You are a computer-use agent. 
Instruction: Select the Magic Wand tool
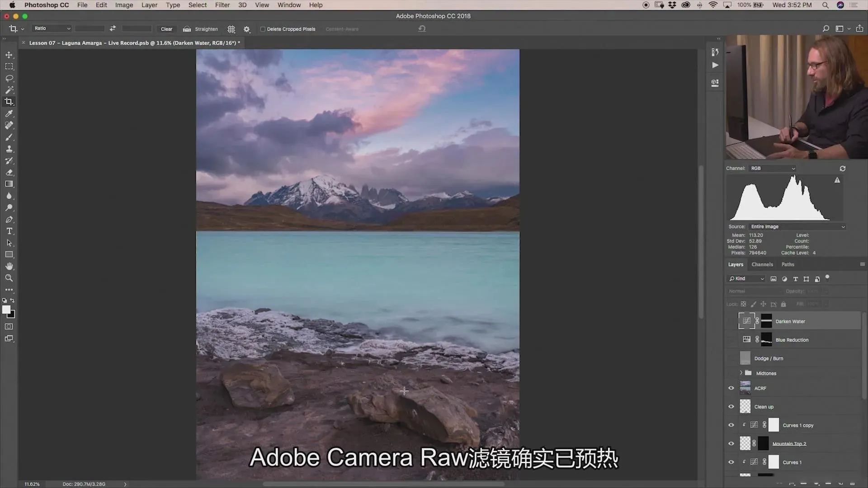pyautogui.click(x=9, y=90)
